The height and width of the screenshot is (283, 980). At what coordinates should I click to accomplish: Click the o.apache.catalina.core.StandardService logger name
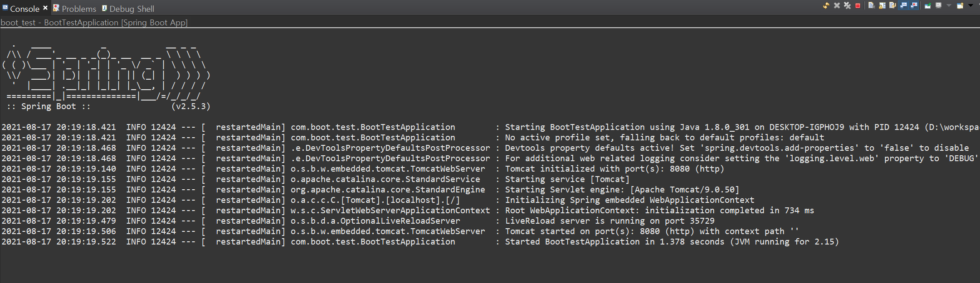click(x=385, y=179)
